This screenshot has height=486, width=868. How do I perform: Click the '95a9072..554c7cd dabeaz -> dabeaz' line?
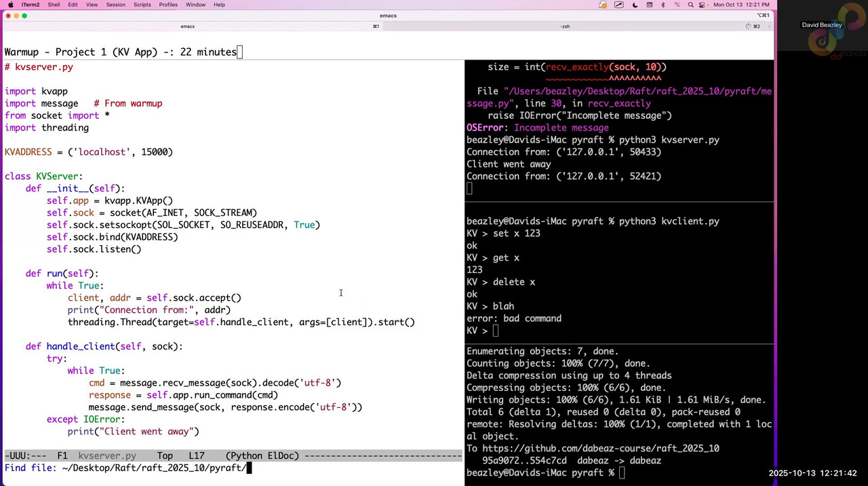click(572, 461)
